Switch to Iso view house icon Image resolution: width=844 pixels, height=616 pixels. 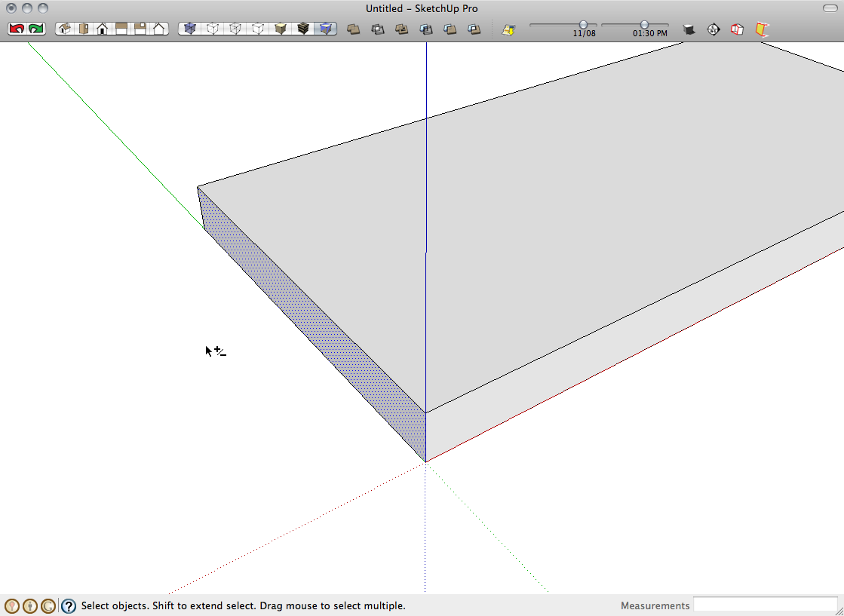click(65, 29)
